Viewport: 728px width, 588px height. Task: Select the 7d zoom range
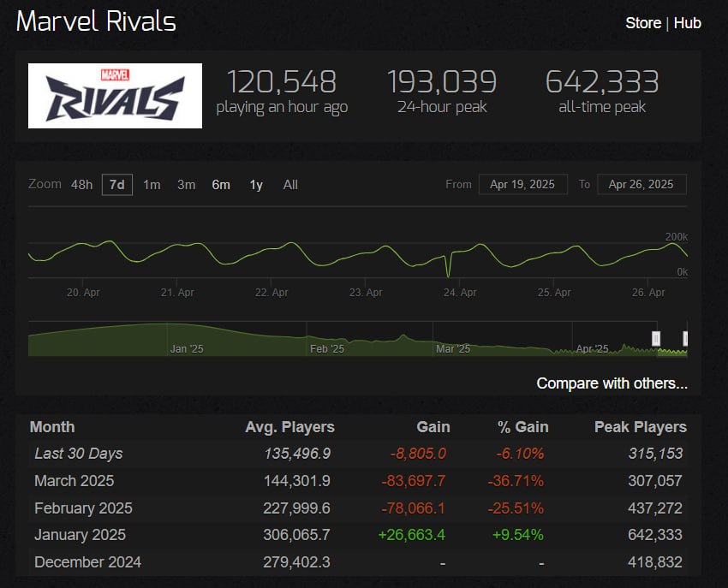click(117, 185)
